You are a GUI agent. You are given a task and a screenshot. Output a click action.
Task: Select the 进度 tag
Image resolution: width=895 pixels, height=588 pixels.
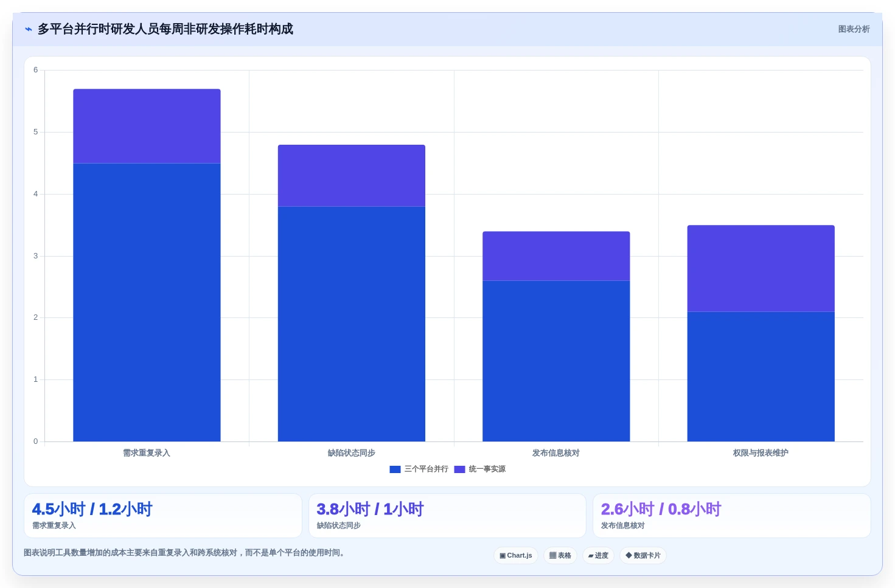pyautogui.click(x=598, y=555)
